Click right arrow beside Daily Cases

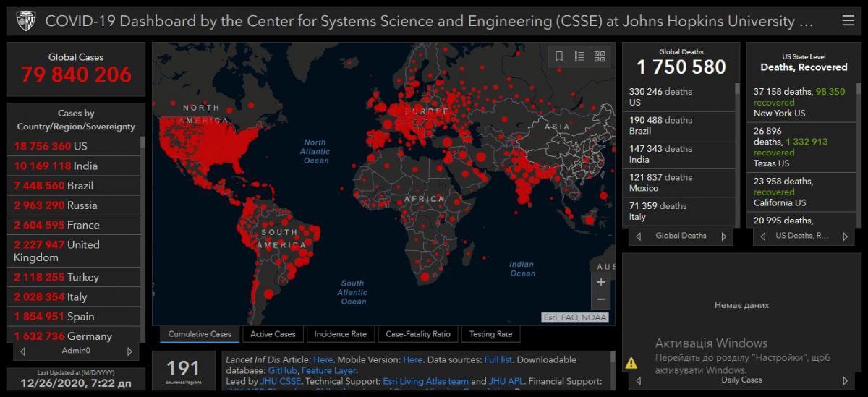845,380
